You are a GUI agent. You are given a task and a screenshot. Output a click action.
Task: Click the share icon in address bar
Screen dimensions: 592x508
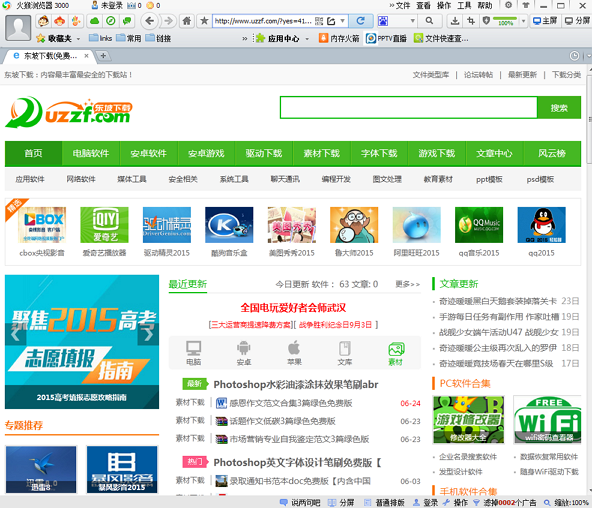point(331,21)
